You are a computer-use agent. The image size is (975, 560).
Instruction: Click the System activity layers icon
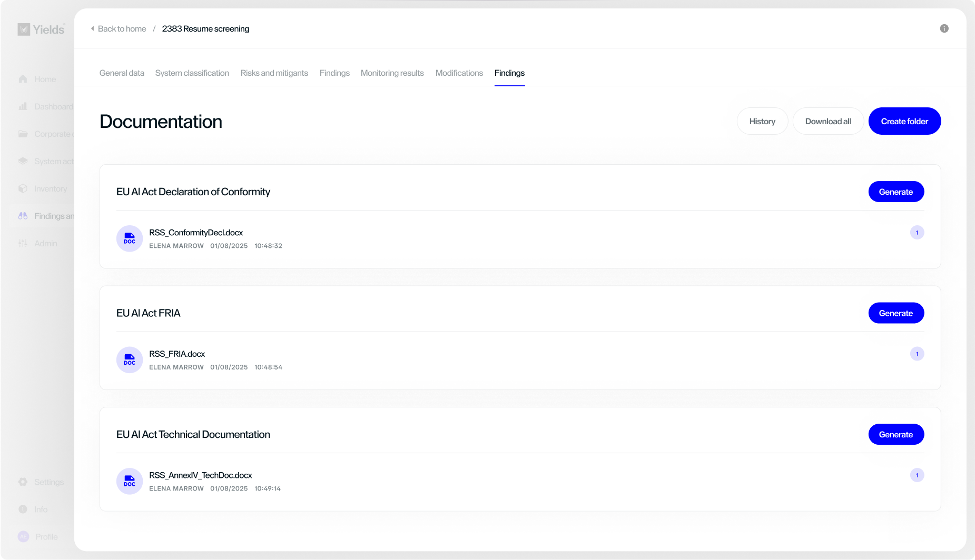[x=23, y=161]
